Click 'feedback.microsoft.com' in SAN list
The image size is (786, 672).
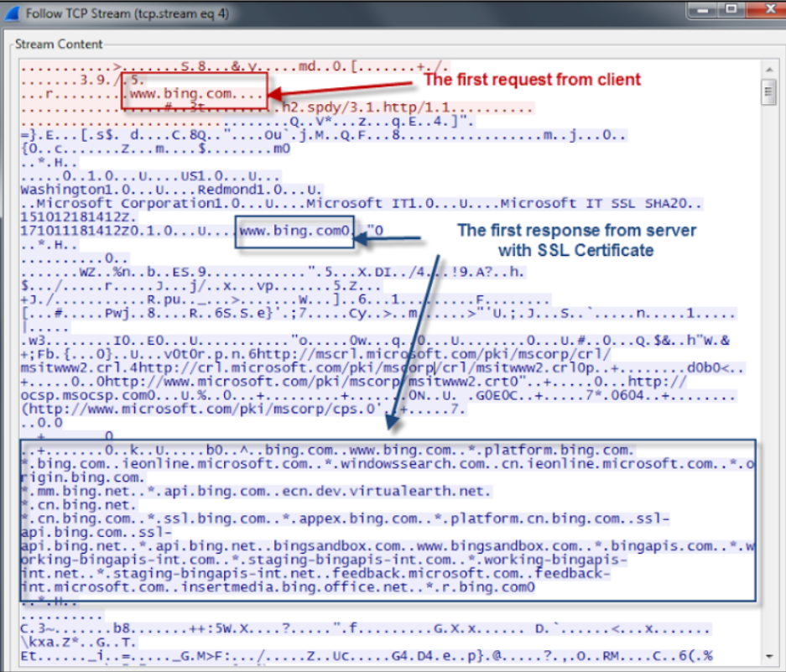tap(426, 573)
